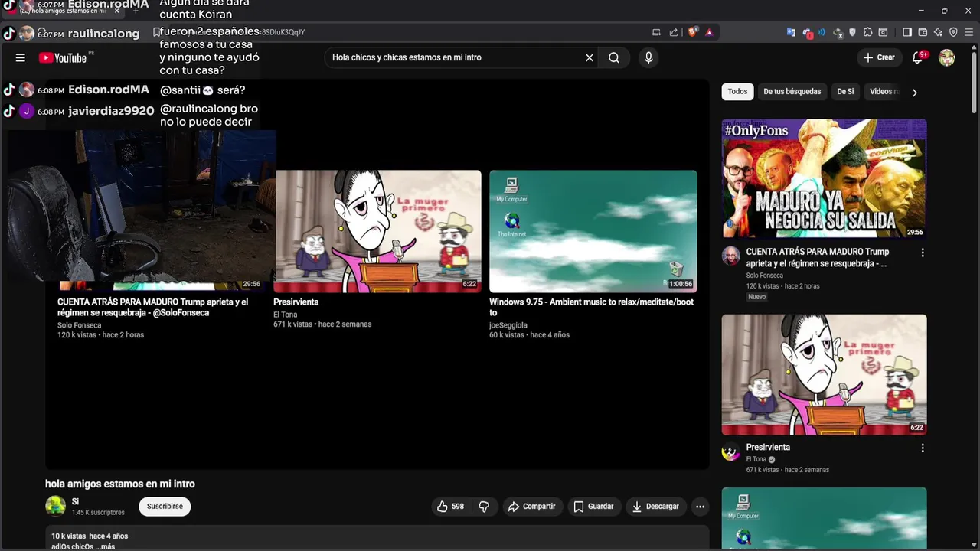Open the end-screen CUENTA ATRÁS PARA MADURO title

point(153,307)
